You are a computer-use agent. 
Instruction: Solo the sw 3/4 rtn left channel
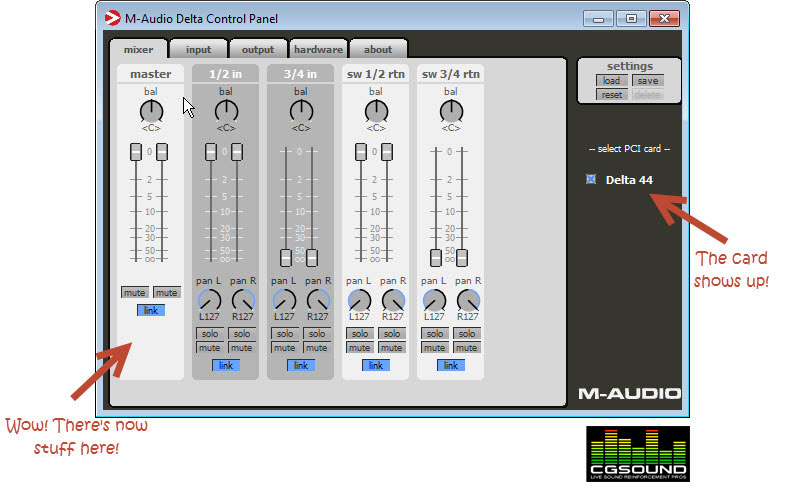(435, 333)
